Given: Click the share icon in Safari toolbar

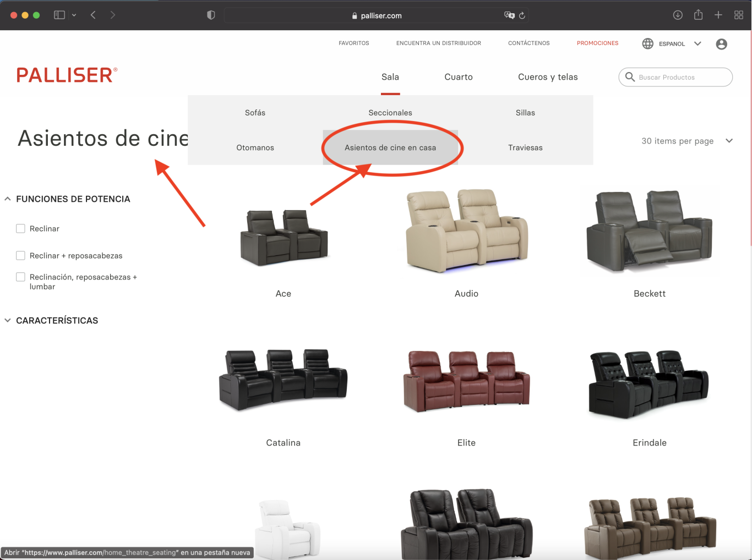Looking at the screenshot, I should tap(698, 15).
